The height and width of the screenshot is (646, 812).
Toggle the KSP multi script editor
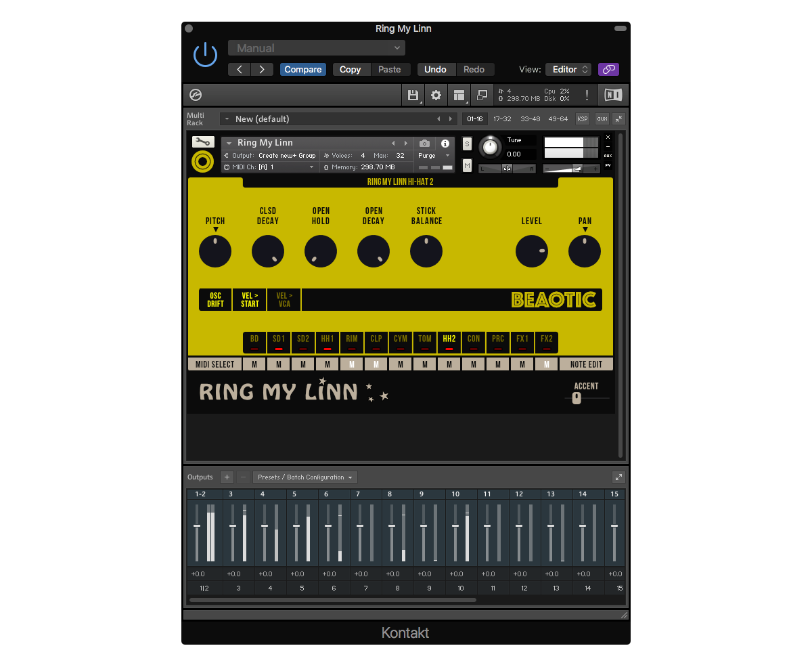[582, 119]
